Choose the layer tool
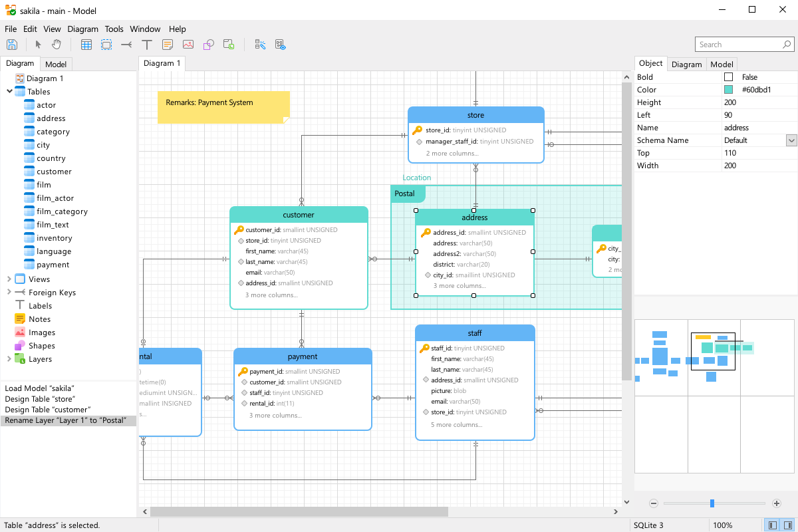Viewport: 798px width, 532px height. pos(229,45)
